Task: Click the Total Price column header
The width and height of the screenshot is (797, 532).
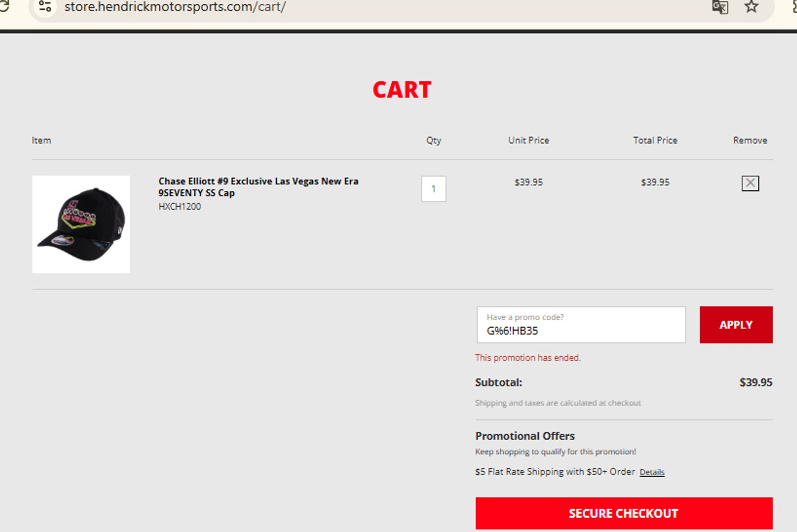Action: pos(655,140)
